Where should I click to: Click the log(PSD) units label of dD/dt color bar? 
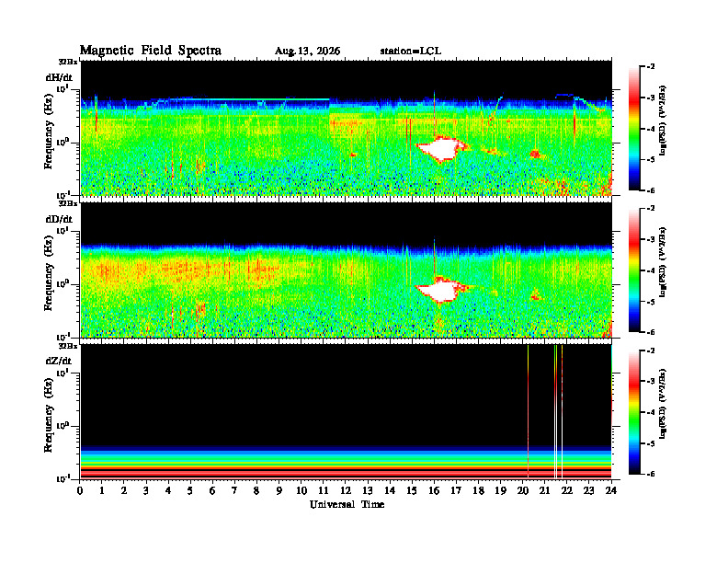[663, 262]
